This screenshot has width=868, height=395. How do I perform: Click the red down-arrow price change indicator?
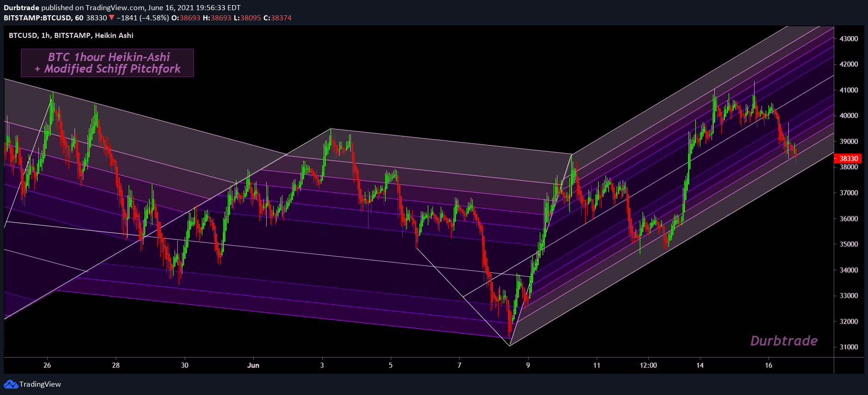(x=111, y=18)
